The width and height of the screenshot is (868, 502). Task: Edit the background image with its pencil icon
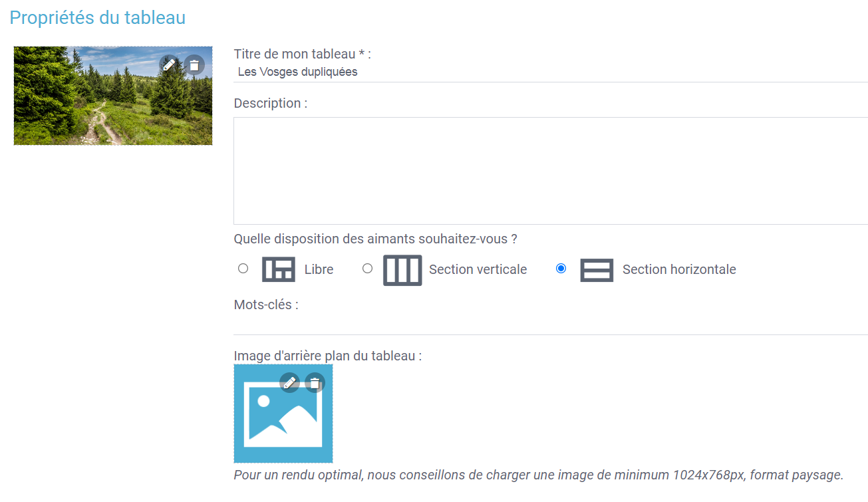[x=289, y=382]
